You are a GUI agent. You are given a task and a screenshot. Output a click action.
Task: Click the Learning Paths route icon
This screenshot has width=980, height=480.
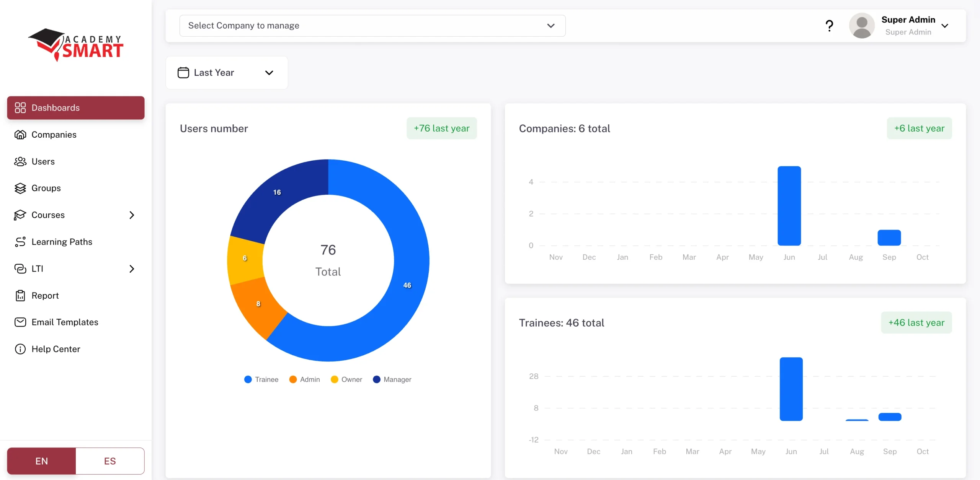tap(20, 242)
